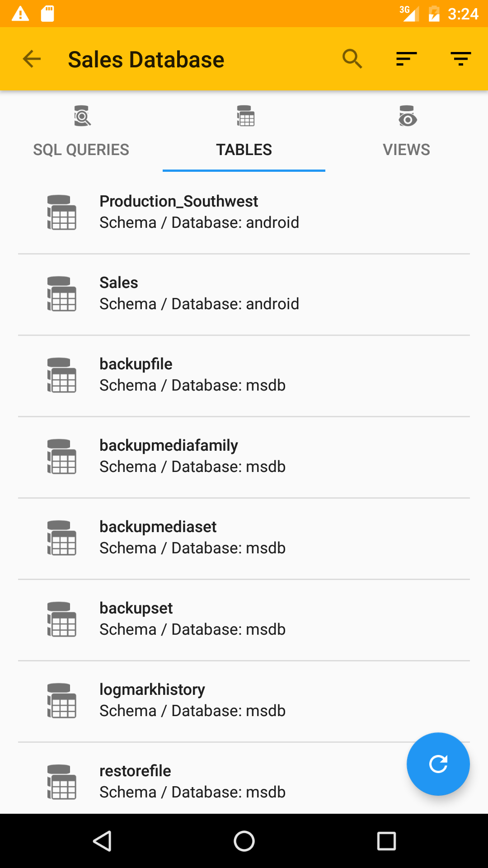This screenshot has height=868, width=488.
Task: Tap the SQL Queries magnifier database icon
Action: 82,116
